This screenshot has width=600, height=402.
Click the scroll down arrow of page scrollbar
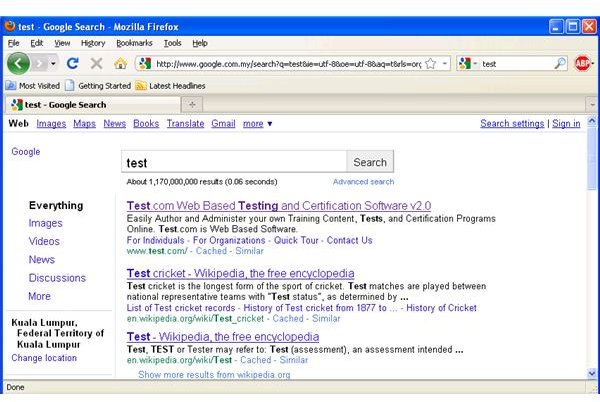(x=592, y=373)
